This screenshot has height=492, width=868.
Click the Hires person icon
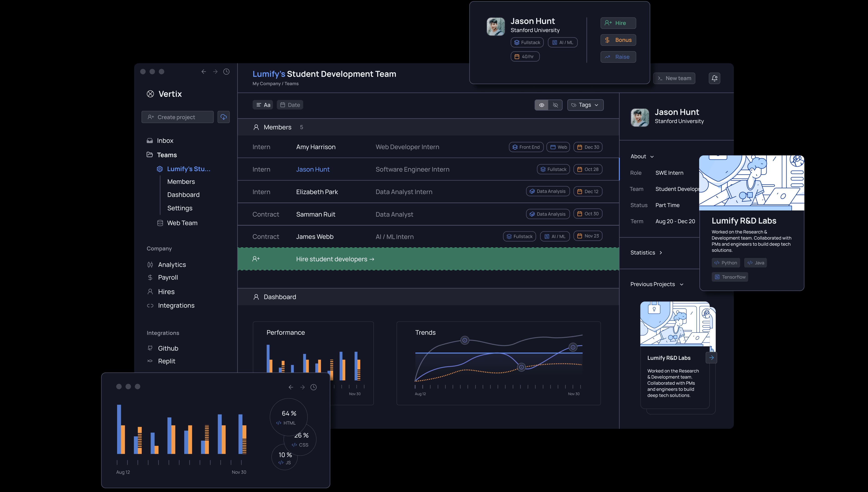[150, 292]
